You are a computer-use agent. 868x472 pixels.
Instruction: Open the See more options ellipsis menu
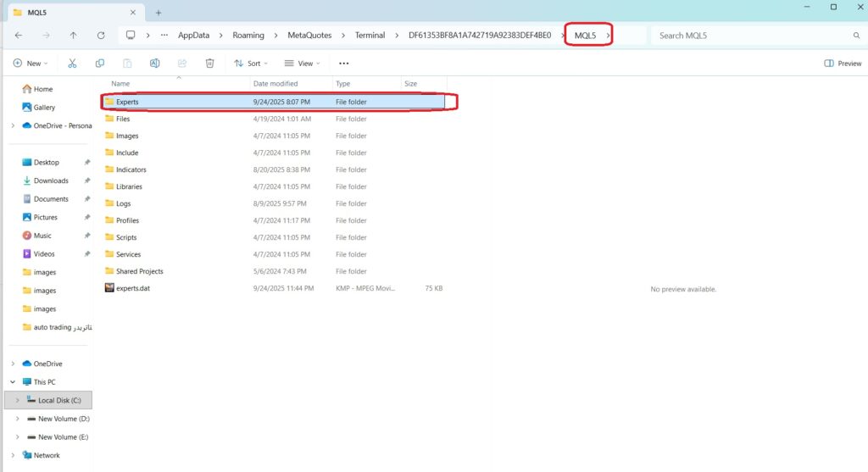[x=343, y=64]
